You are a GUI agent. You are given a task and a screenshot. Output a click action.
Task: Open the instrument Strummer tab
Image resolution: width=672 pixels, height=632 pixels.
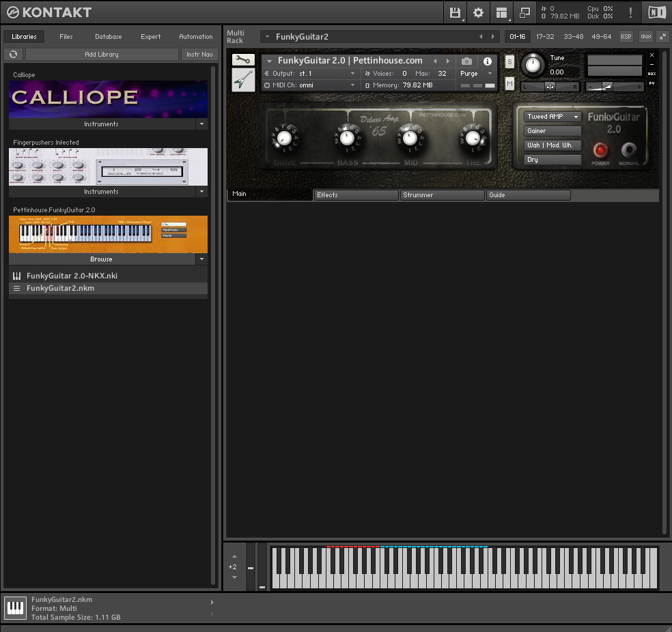443,195
